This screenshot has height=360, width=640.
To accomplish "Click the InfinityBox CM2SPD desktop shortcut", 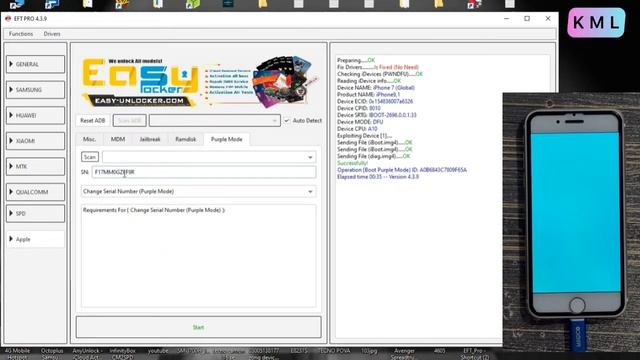I will click(x=122, y=353).
